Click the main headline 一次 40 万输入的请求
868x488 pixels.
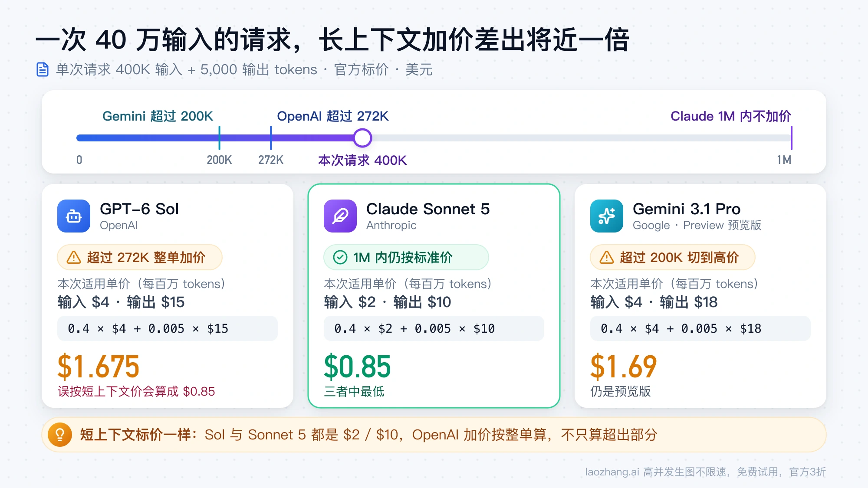332,40
